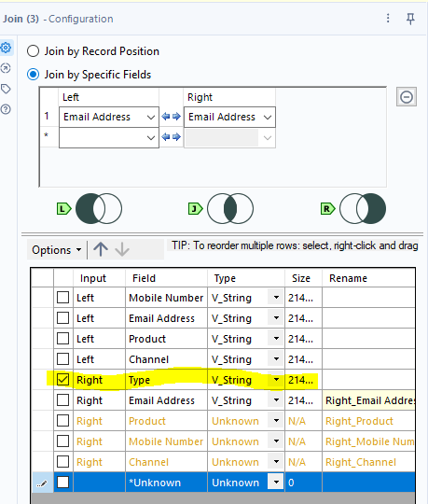Check the Left Mobile Number checkbox
The height and width of the screenshot is (504, 428).
coord(62,298)
